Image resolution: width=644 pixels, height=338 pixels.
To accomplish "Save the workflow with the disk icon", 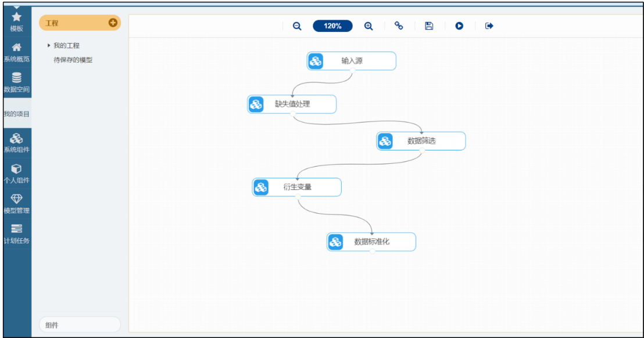I will (x=429, y=26).
